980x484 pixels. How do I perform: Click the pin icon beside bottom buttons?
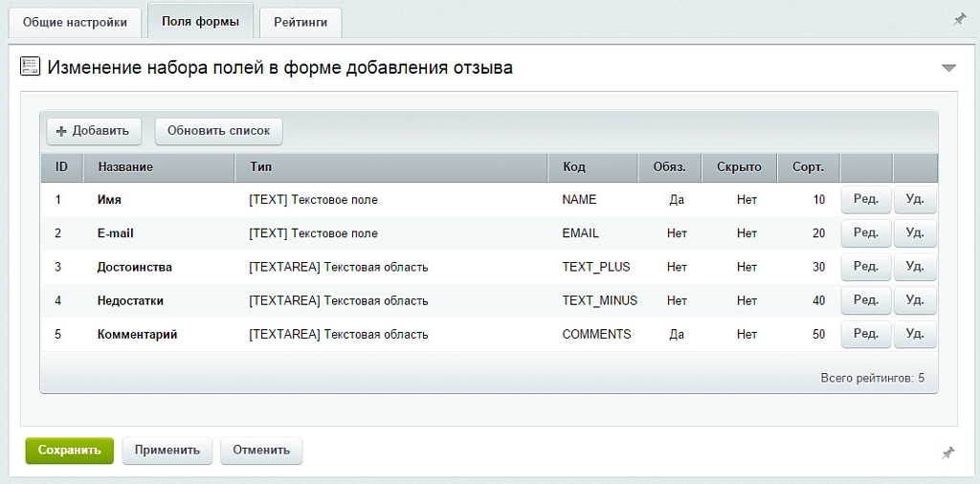(948, 452)
